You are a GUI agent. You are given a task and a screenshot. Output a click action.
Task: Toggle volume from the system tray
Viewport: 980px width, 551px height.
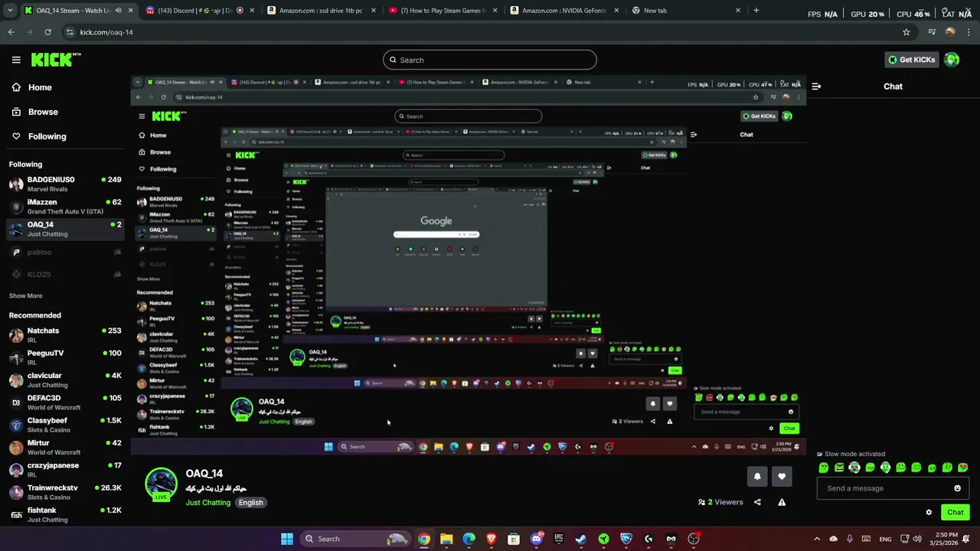[919, 539]
